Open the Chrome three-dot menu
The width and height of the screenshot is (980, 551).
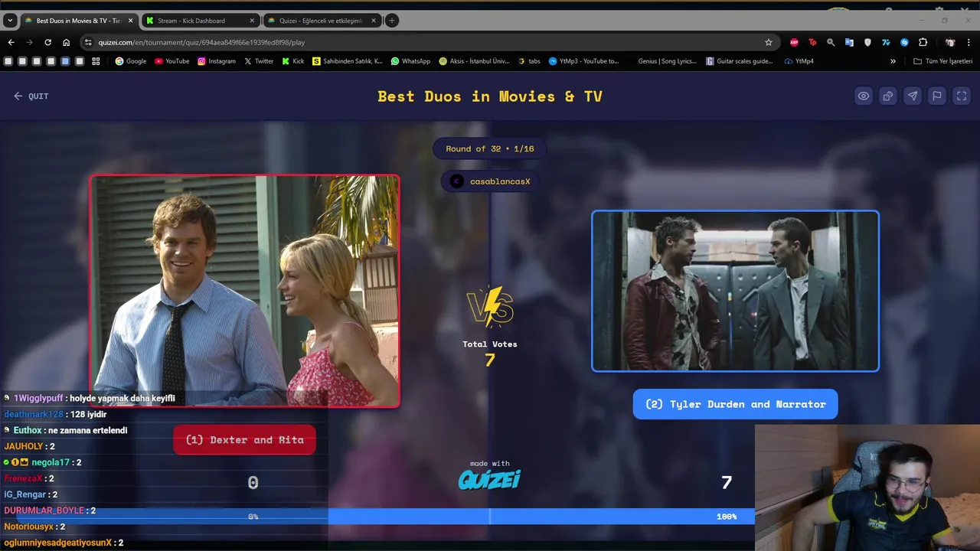point(969,42)
